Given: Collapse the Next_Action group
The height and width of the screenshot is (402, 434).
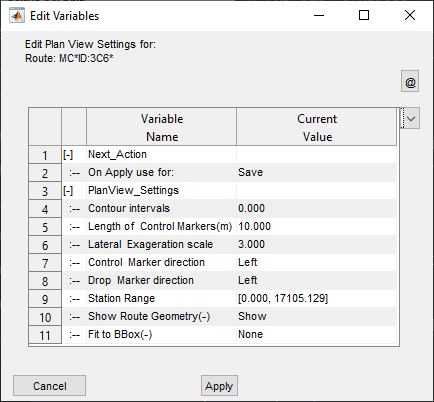Looking at the screenshot, I should click(68, 155).
